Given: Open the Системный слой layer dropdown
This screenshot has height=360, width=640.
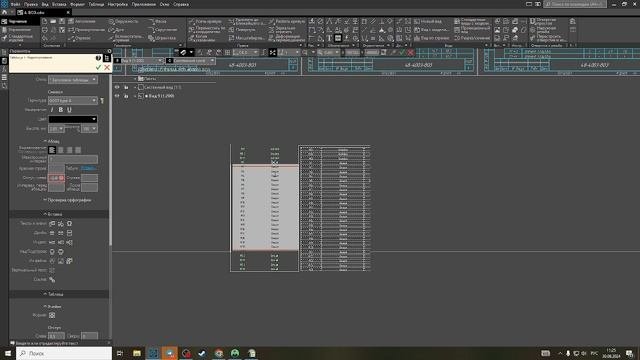Looking at the screenshot, I should (x=191, y=61).
